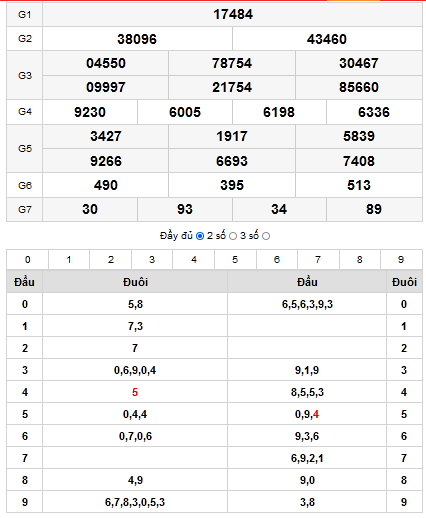Click G3 number 78754
426x518 pixels.
(232, 63)
